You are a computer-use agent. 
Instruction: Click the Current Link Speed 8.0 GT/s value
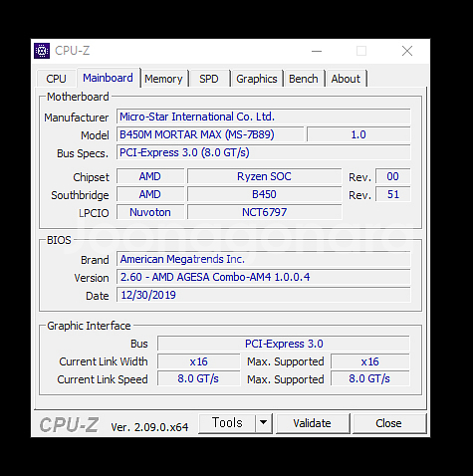pos(198,379)
